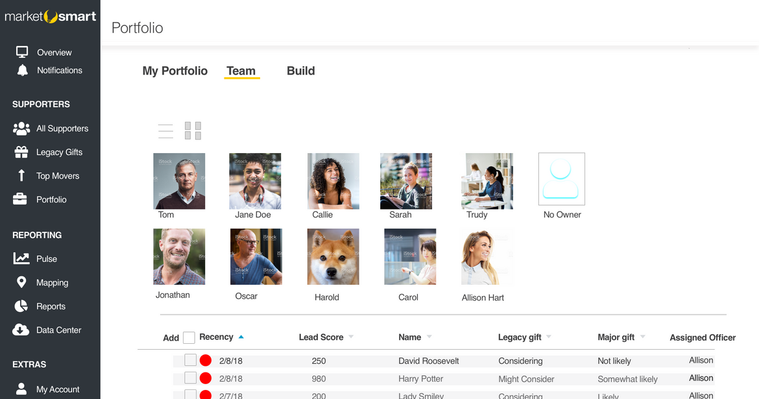Switch to grid view icon
Image resolution: width=759 pixels, height=399 pixels.
click(193, 131)
